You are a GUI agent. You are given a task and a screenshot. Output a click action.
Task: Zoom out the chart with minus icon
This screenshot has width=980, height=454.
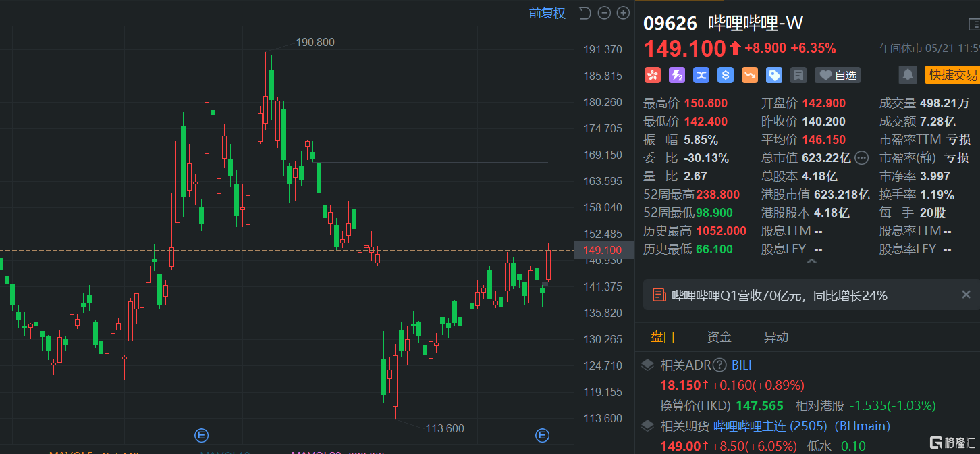[604, 13]
